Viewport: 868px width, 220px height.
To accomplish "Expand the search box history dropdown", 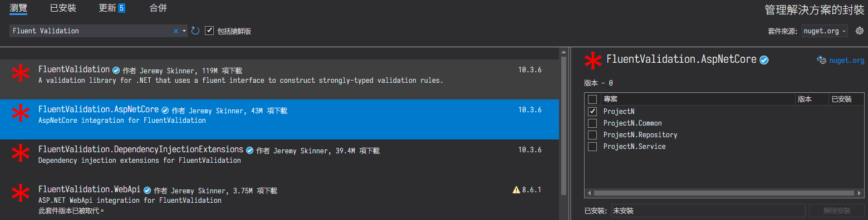I will coord(184,31).
